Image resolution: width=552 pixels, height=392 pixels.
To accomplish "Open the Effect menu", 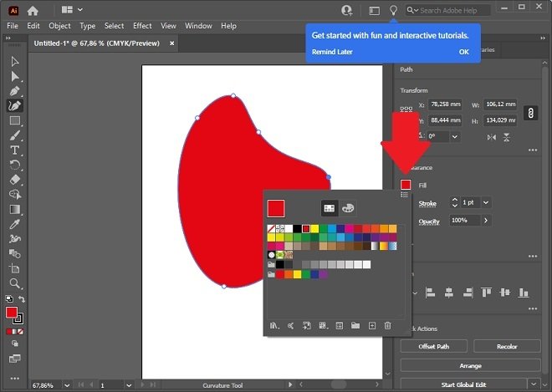I will [142, 26].
